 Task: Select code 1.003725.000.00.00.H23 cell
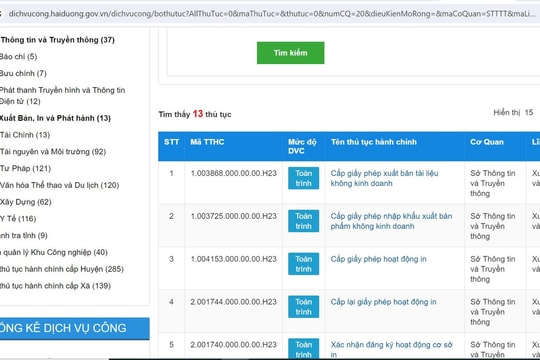[x=233, y=216]
